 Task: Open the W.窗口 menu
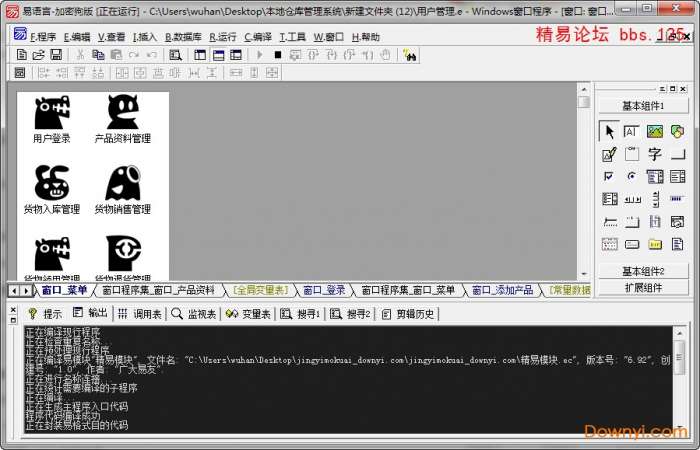coord(329,37)
